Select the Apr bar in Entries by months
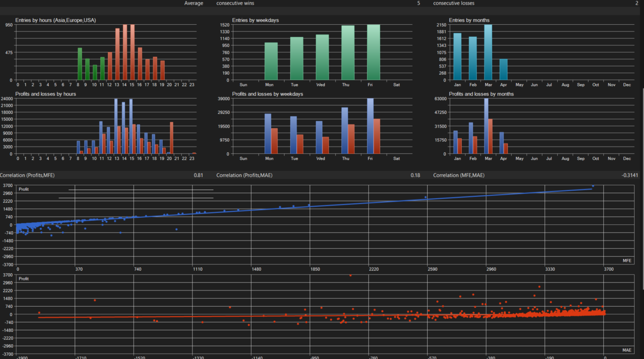Image resolution: width=644 pixels, height=359 pixels. 504,70
